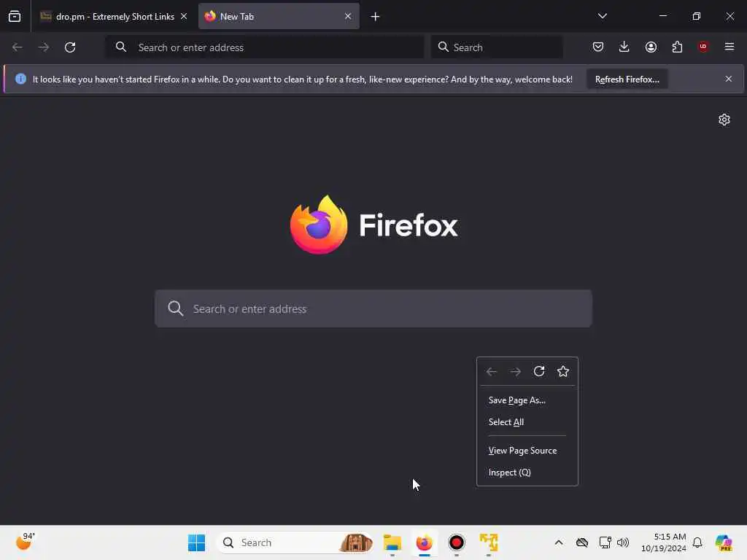Switch to the dro.pm - Extremely Short Links tab
The image size is (747, 560).
[115, 16]
